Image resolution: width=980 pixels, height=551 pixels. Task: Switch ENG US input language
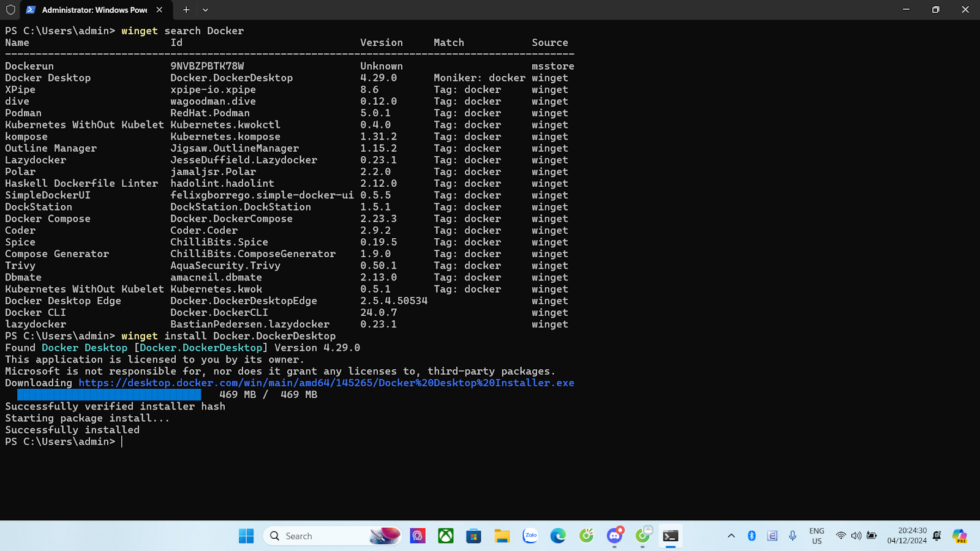[816, 536]
